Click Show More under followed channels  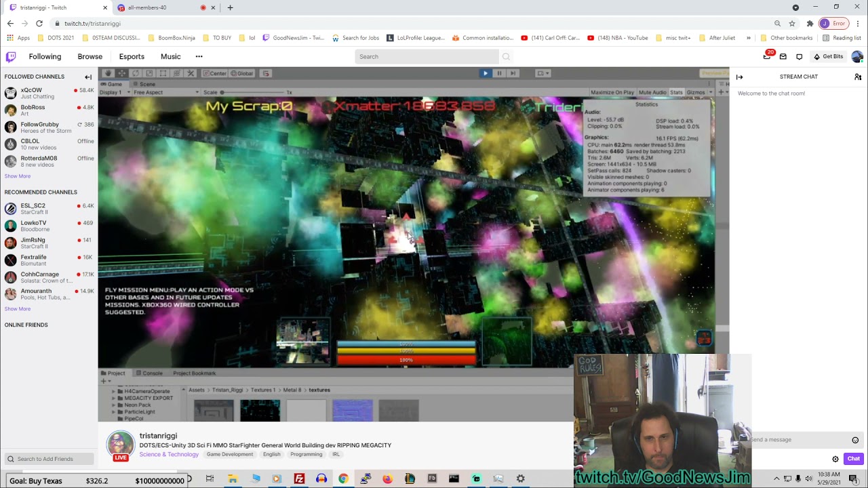point(18,176)
